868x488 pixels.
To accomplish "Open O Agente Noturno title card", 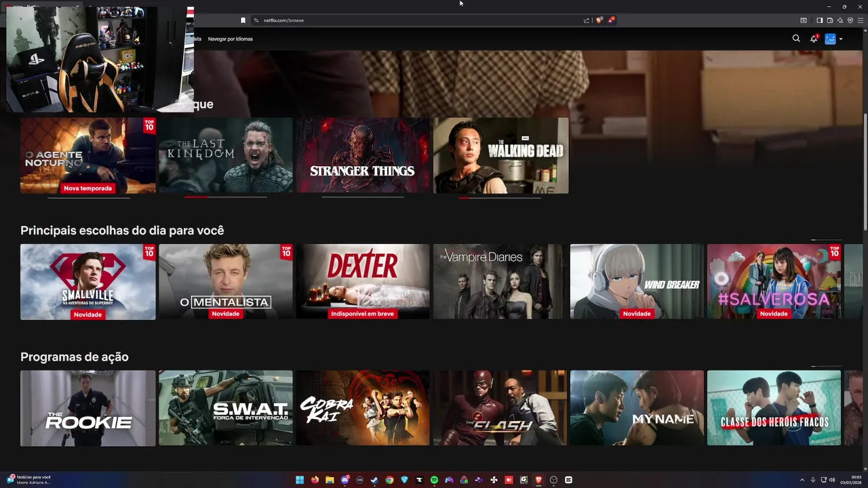I will pyautogui.click(x=87, y=155).
